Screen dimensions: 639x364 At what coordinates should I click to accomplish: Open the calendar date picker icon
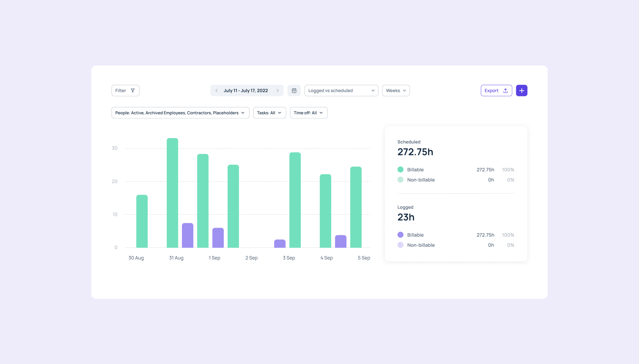pos(294,90)
